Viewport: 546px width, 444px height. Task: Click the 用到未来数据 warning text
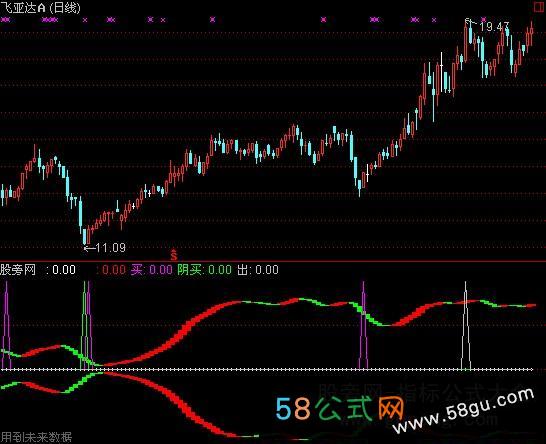coord(36,437)
